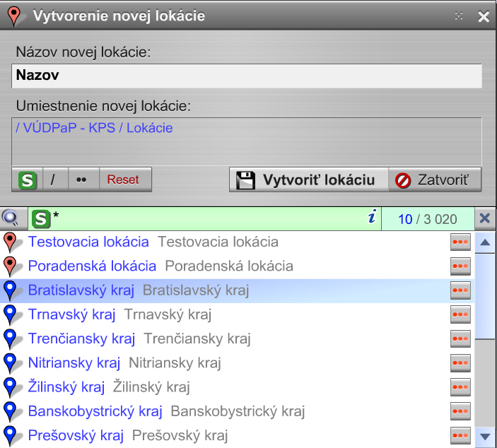Viewport: 497px width, 448px height.
Task: Select Bratislavský kraj link
Action: tap(81, 290)
